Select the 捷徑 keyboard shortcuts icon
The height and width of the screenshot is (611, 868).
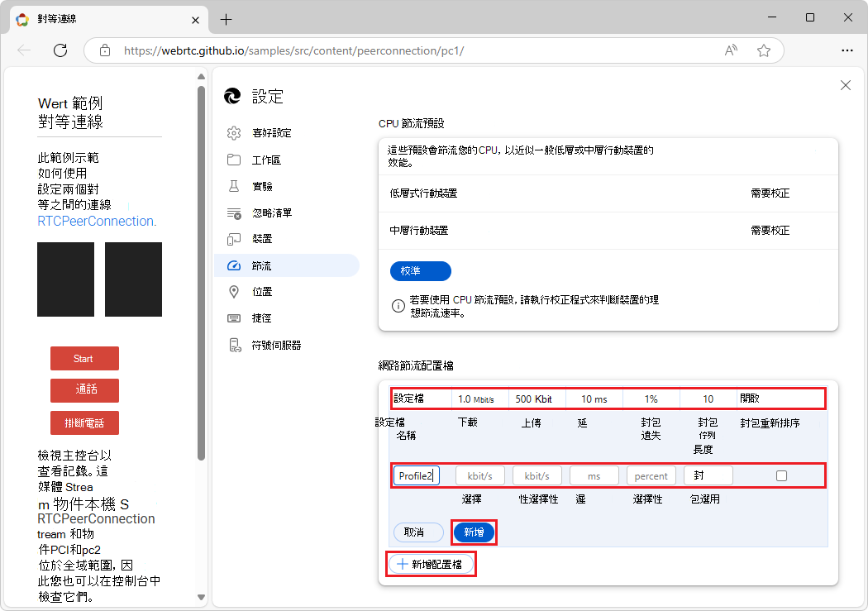point(235,317)
